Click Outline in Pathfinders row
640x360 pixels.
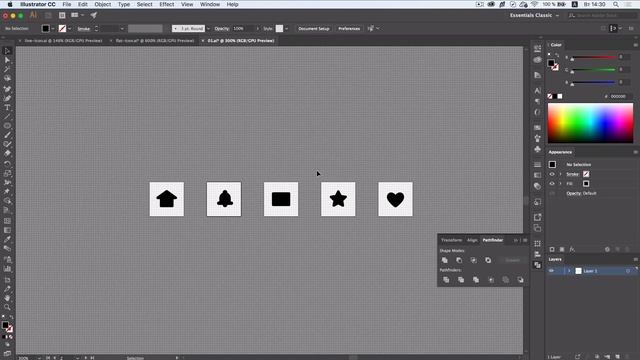[506, 280]
